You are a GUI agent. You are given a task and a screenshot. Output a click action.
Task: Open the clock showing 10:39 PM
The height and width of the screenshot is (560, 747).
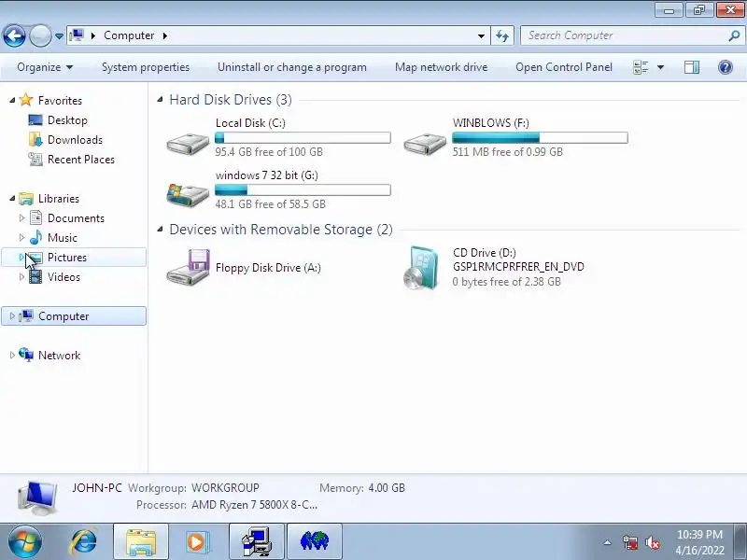coord(699,542)
